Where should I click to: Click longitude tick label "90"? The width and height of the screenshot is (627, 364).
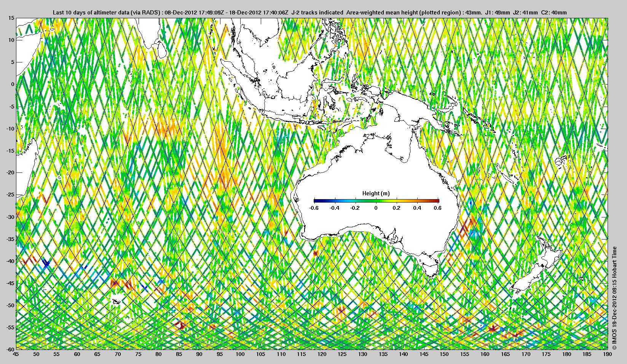199,354
